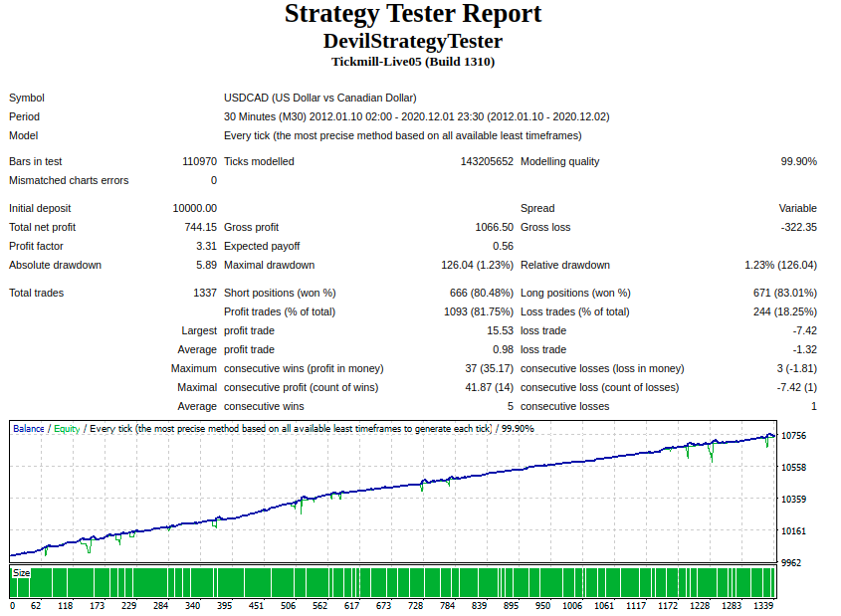
Task: Click x-axis tick label '673'
Action: point(383,605)
